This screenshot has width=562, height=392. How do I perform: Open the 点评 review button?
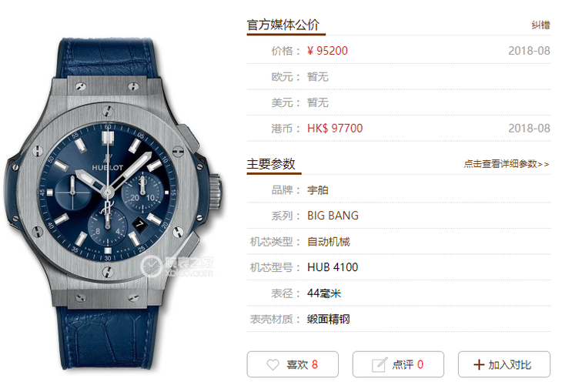[398, 364]
